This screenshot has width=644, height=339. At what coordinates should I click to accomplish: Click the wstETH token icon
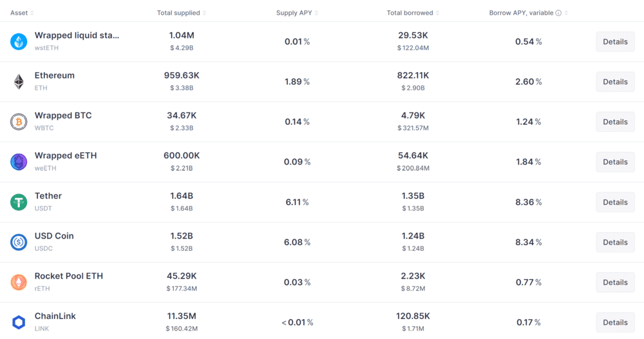pos(19,42)
